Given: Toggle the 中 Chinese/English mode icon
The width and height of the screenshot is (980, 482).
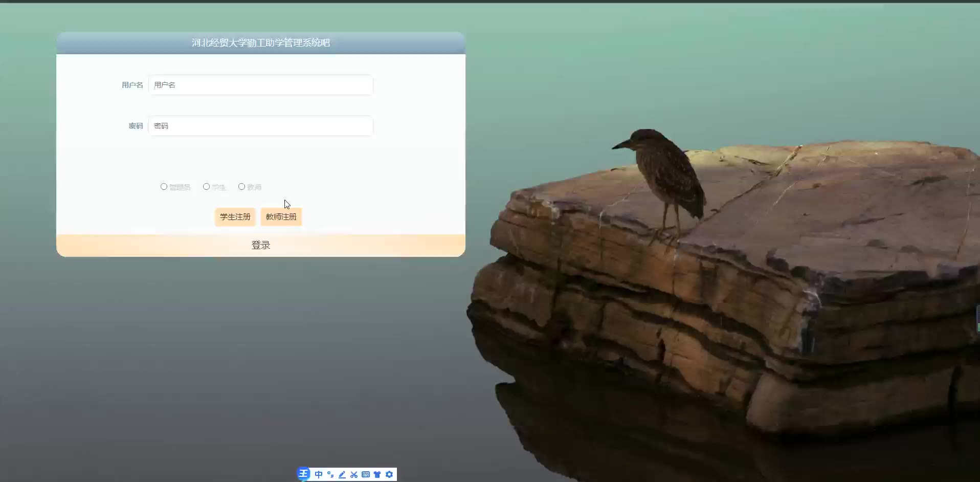Looking at the screenshot, I should click(x=319, y=474).
